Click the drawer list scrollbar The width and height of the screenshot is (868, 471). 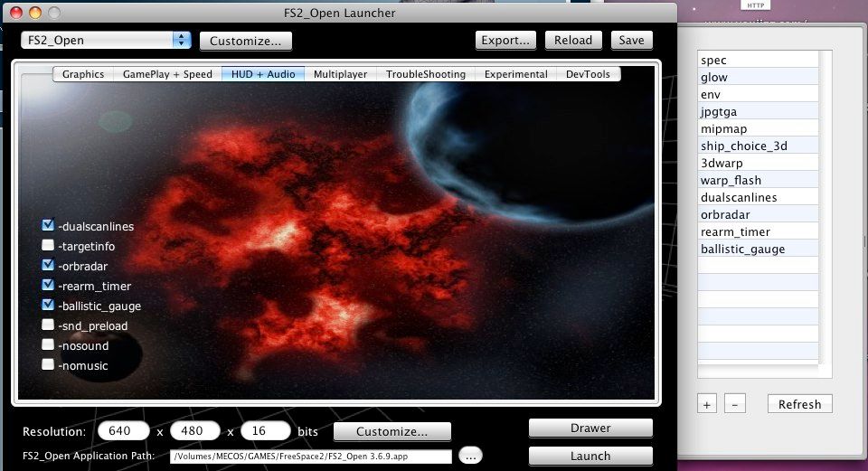click(x=826, y=208)
